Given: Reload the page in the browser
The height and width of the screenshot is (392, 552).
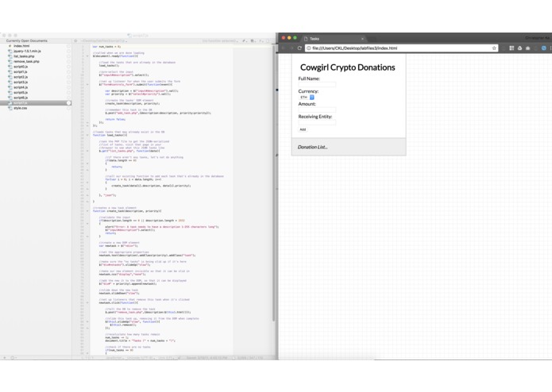Looking at the screenshot, I should (x=299, y=48).
